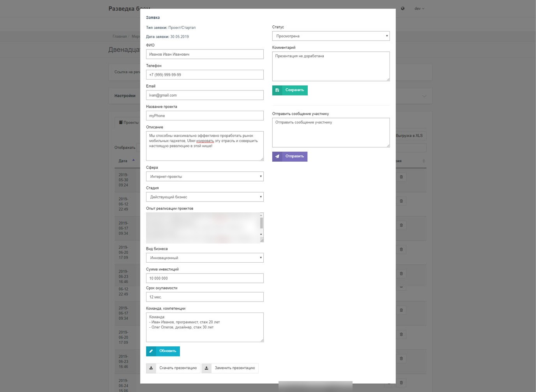Image resolution: width=536 pixels, height=392 pixels.
Task: Expand the Стадия dropdown Действующий бизнес
Action: (205, 197)
